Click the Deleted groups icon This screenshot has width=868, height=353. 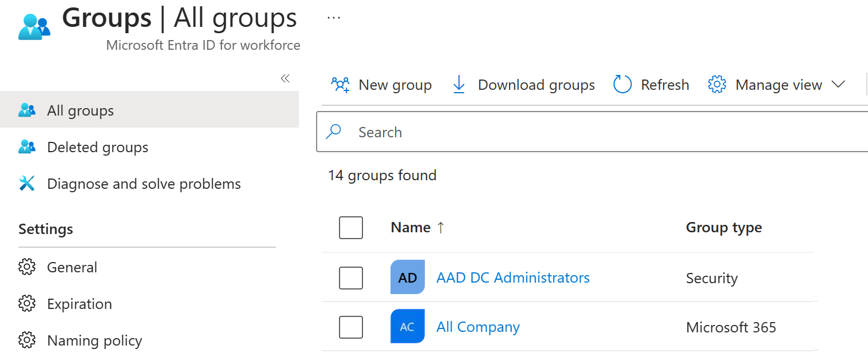[27, 146]
